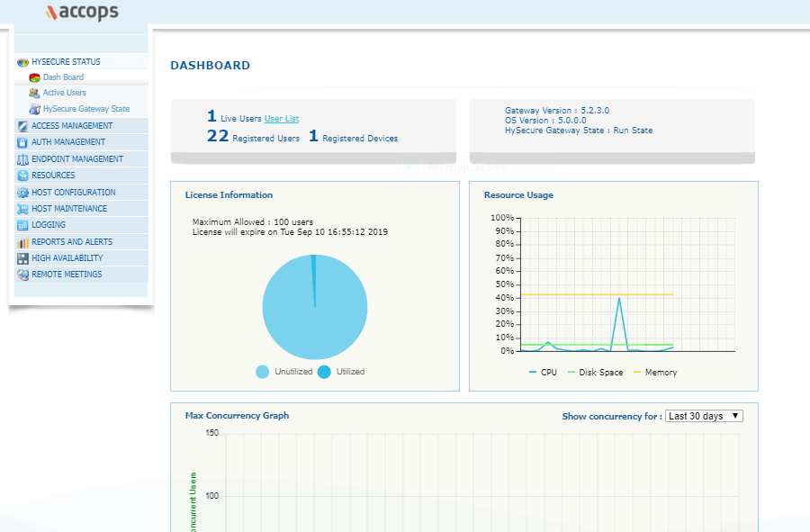
Task: Click the Active Users people icon
Action: pos(34,93)
